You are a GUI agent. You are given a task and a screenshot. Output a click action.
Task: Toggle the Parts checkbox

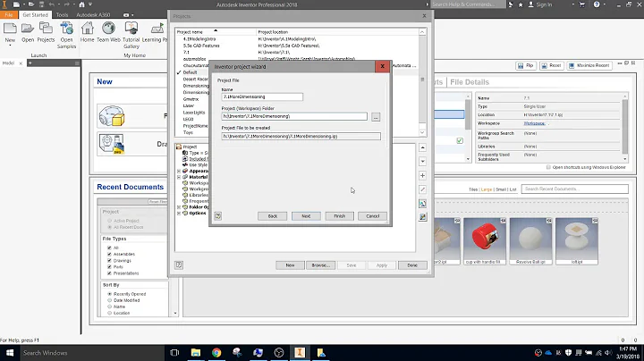point(109,266)
